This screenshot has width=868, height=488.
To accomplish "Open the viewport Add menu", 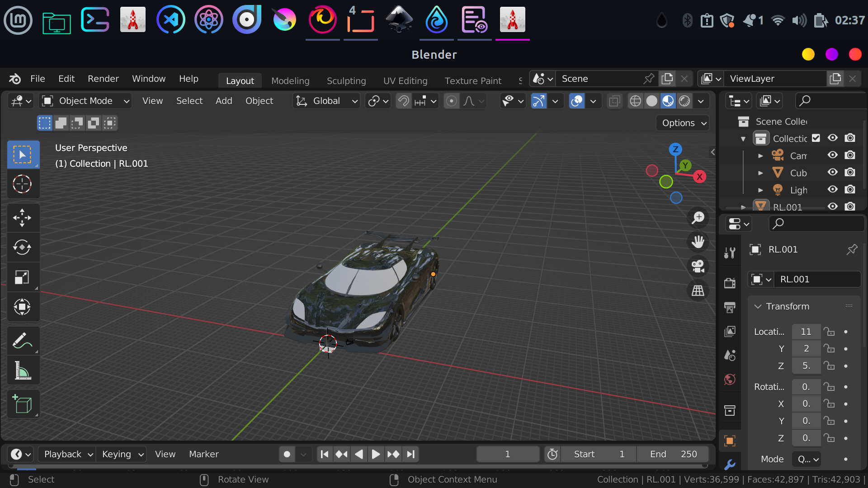I will click(224, 101).
